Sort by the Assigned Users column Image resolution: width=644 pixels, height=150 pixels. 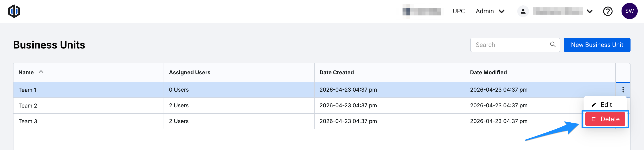coord(189,73)
